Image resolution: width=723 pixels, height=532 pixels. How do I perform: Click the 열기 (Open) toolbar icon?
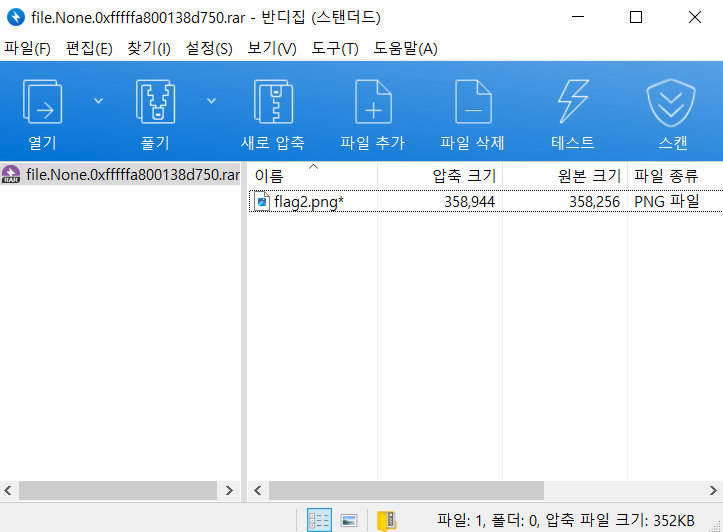click(42, 102)
